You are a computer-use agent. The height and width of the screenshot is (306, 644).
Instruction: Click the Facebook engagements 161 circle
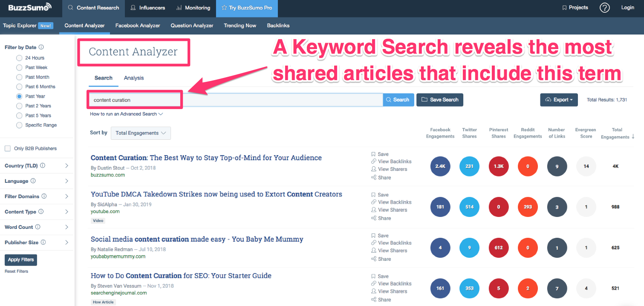(x=440, y=288)
